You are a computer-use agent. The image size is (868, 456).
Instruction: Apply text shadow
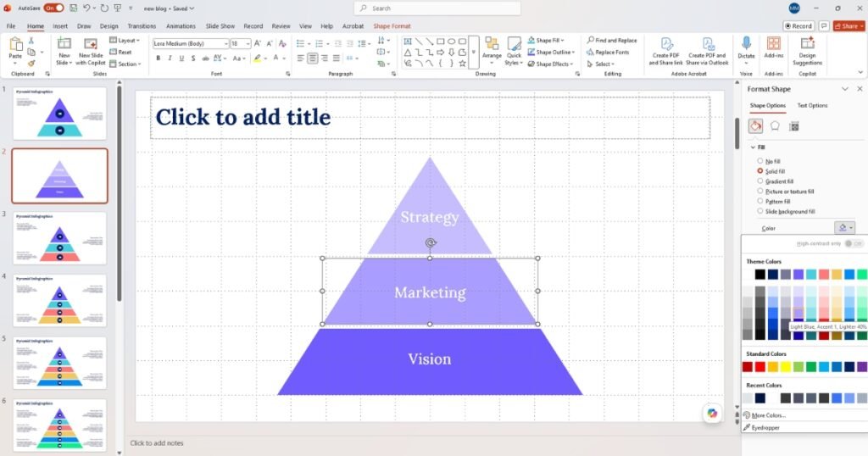pyautogui.click(x=192, y=58)
